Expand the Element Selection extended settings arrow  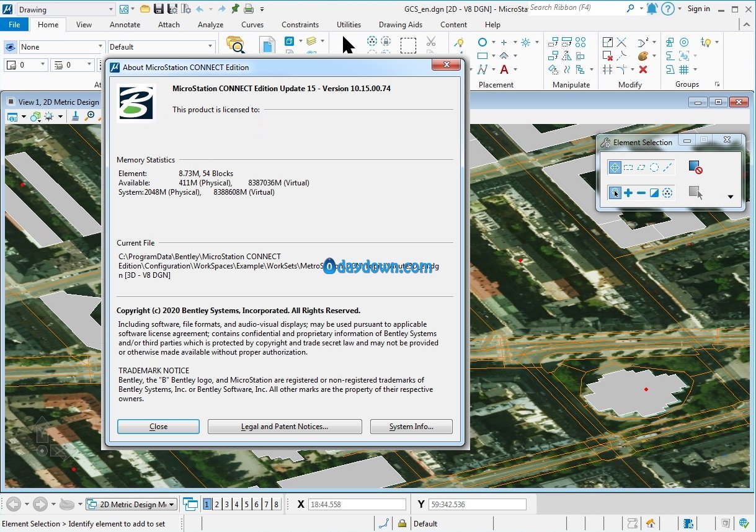[730, 197]
